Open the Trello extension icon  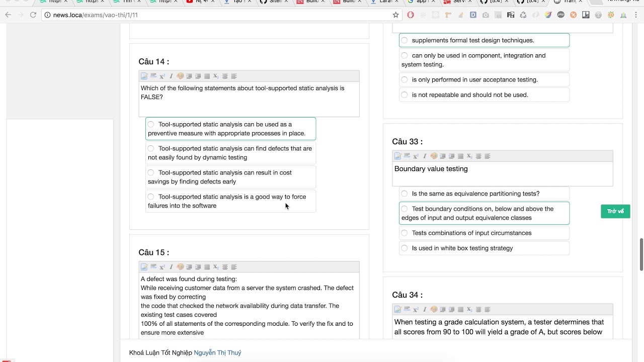[586, 15]
